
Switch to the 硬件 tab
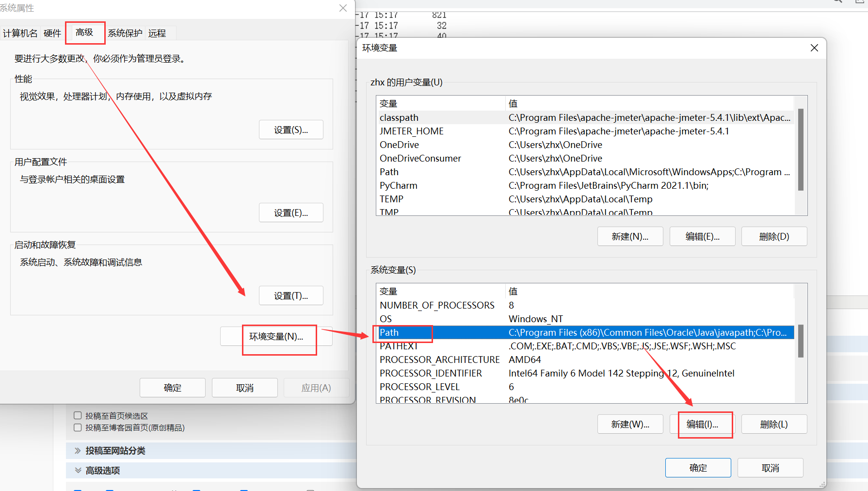(x=52, y=33)
